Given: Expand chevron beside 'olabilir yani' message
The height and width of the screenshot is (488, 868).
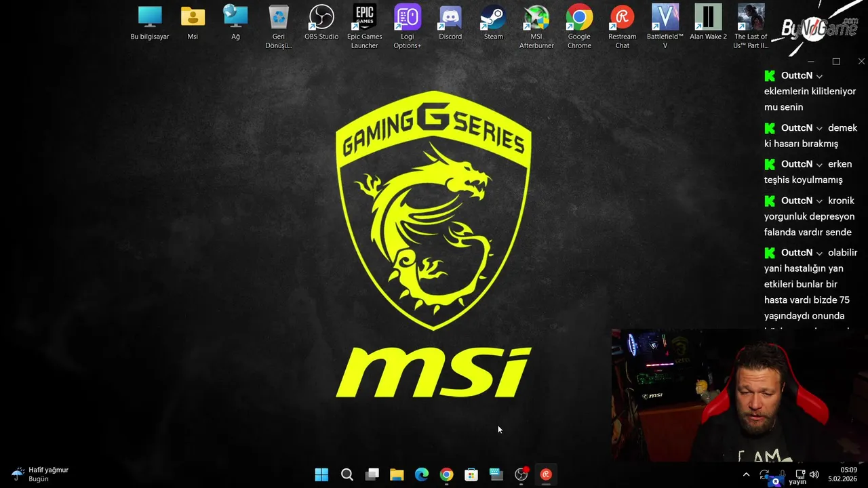Looking at the screenshot, I should [x=819, y=253].
